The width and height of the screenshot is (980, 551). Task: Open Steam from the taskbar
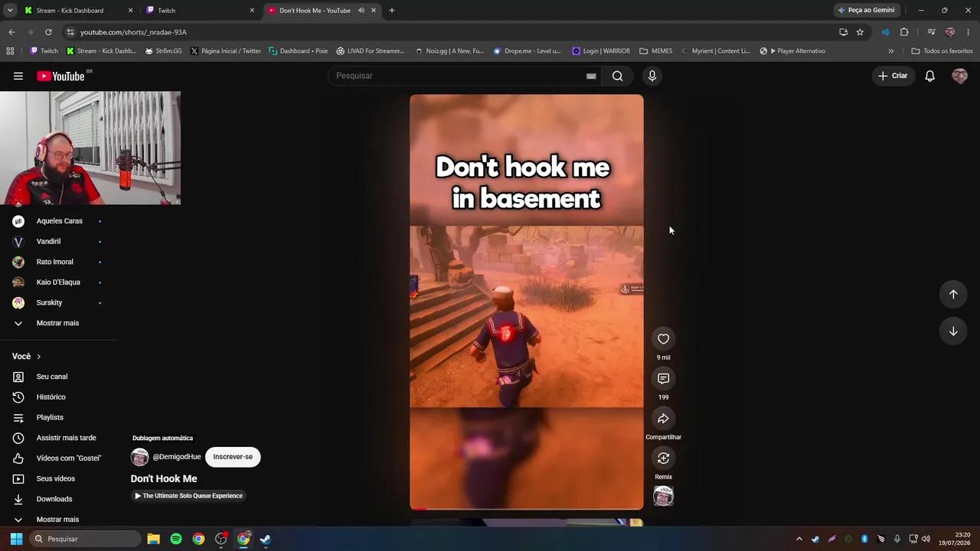pos(266,539)
